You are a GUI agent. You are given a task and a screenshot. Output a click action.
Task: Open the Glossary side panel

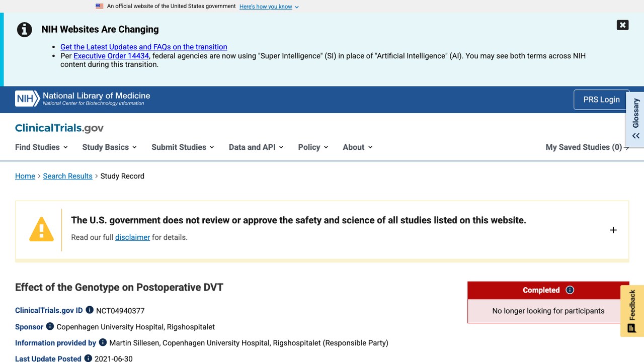click(x=635, y=119)
